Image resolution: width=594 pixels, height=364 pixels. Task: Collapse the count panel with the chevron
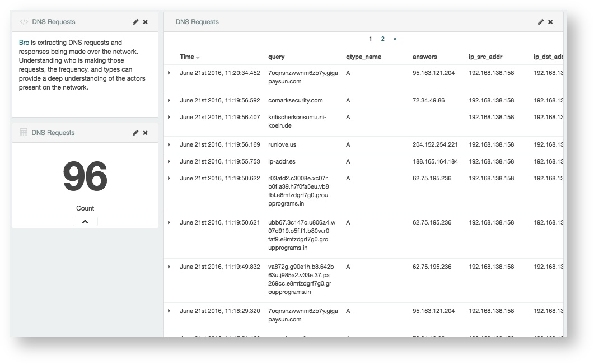[x=85, y=221]
